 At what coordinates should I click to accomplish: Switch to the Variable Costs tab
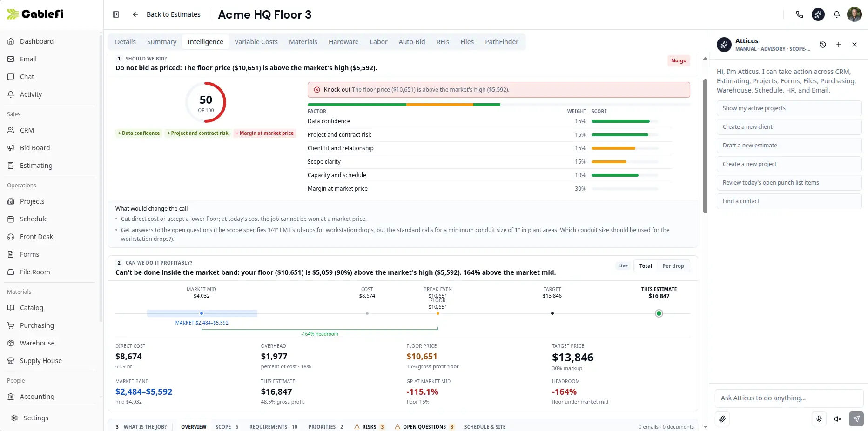coord(256,42)
